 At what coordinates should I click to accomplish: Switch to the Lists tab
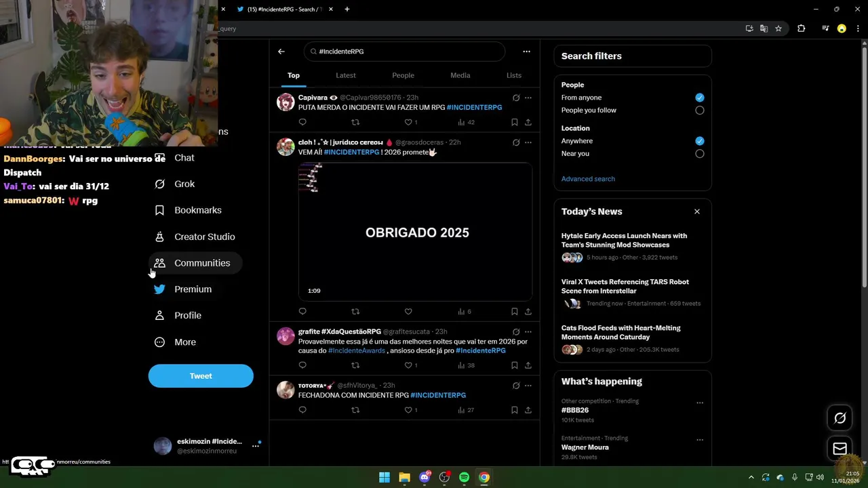(514, 75)
